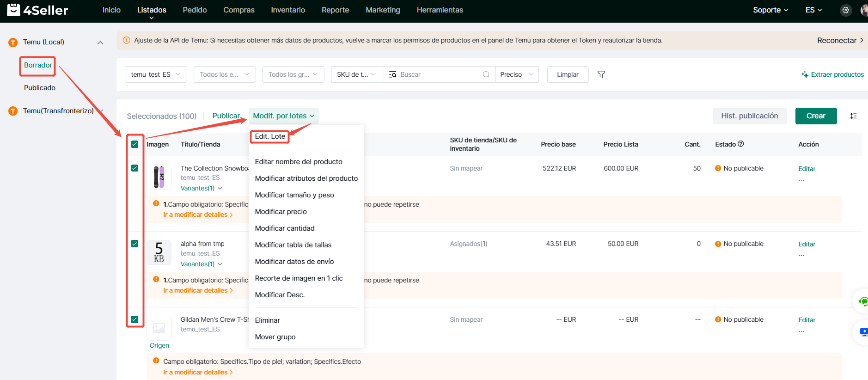Open the advanced filter funnel icon

pyautogui.click(x=601, y=74)
